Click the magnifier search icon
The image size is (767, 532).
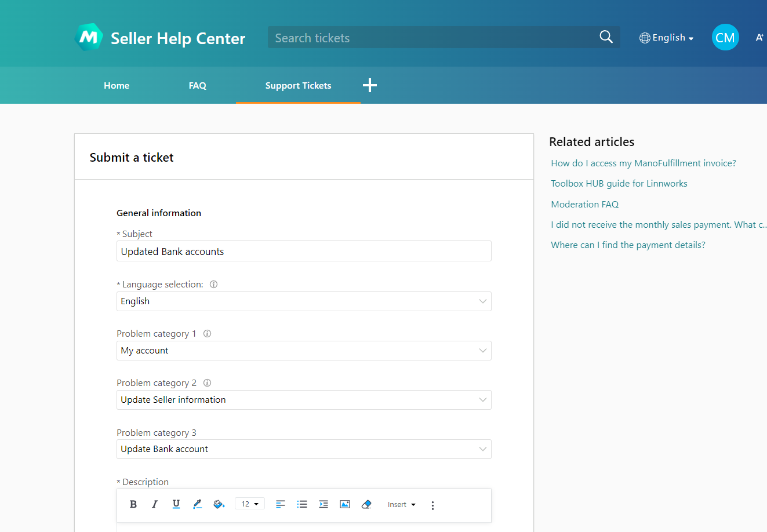pyautogui.click(x=606, y=37)
